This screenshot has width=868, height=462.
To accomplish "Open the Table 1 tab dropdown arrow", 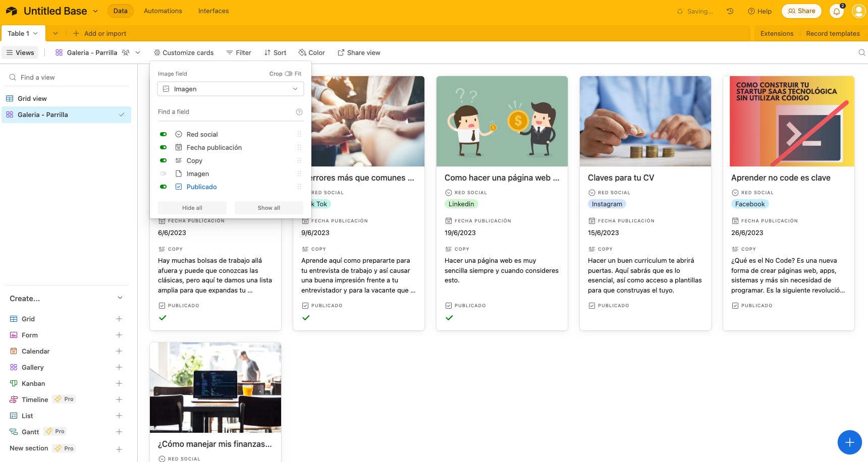I will [x=35, y=33].
